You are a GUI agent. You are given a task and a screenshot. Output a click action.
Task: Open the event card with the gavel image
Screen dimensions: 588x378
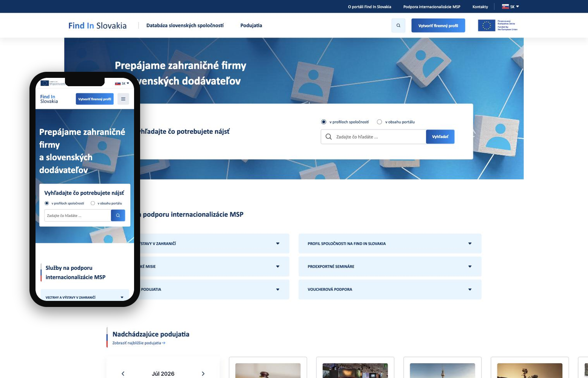click(268, 367)
